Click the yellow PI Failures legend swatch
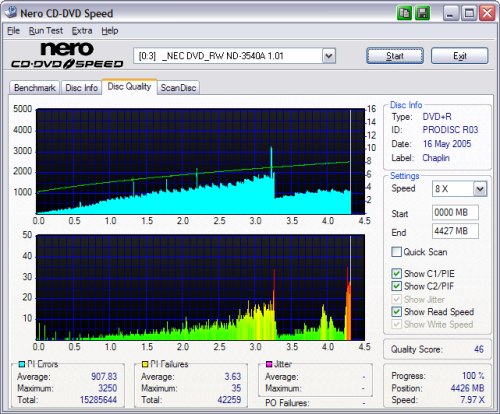 145,364
